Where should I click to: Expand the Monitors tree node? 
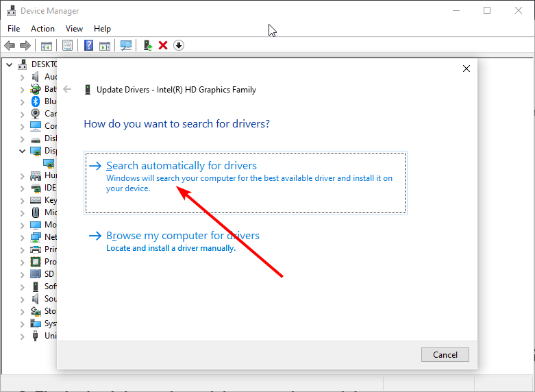22,225
